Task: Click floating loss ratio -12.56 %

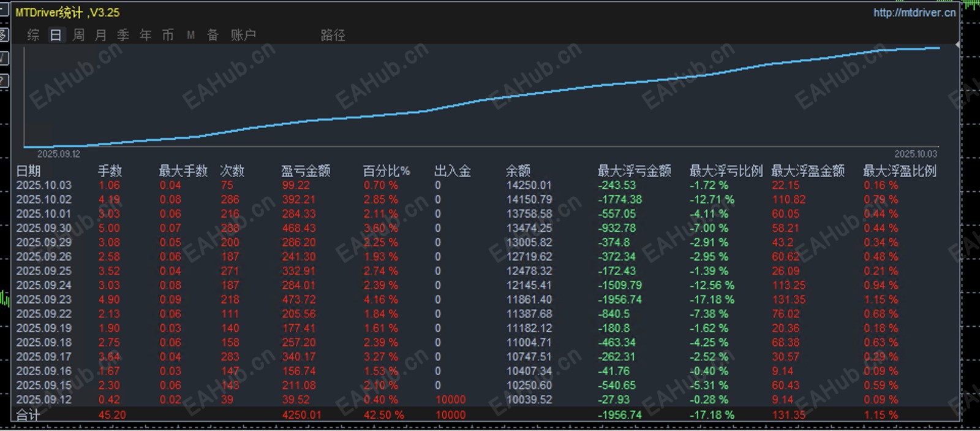Action: [712, 285]
